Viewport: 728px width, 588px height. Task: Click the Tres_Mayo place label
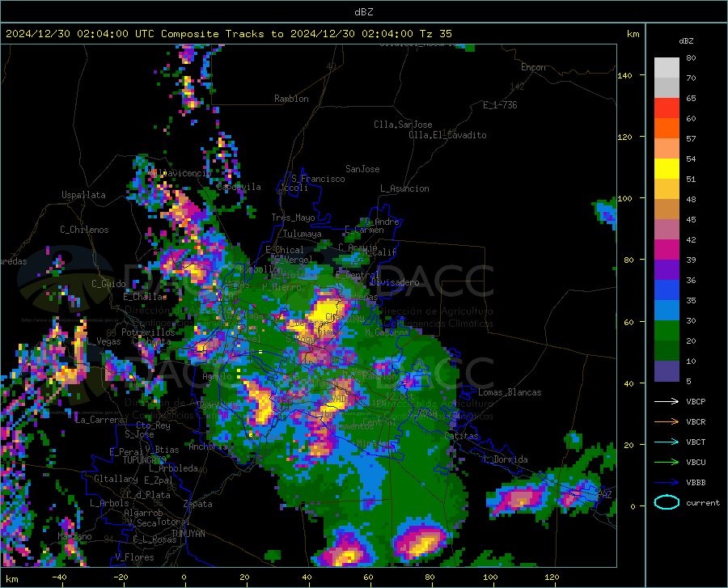293,218
